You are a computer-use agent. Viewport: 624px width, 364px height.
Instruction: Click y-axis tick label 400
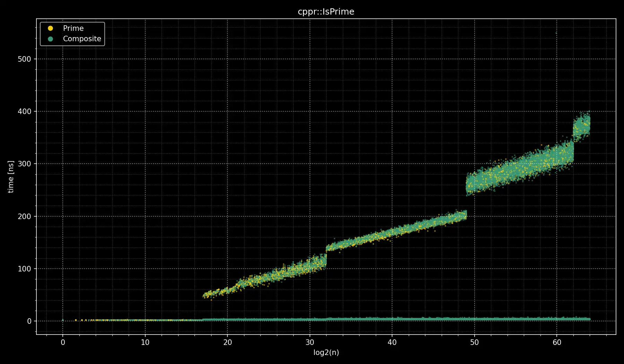(x=24, y=112)
